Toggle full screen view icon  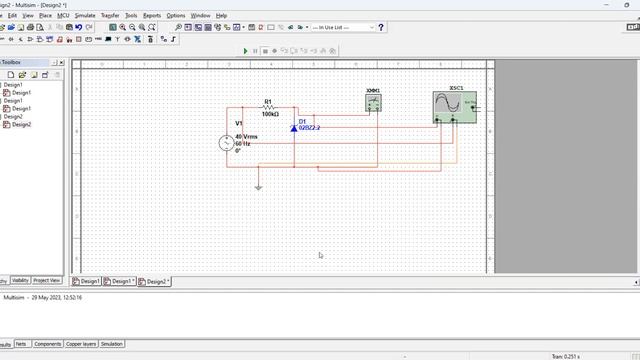[x=113, y=27]
